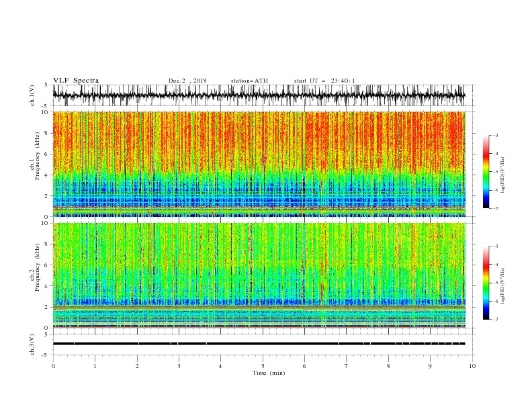The height and width of the screenshot is (411, 532).
Task: Click the 'VLF Spectra' title text
Action: coord(76,81)
